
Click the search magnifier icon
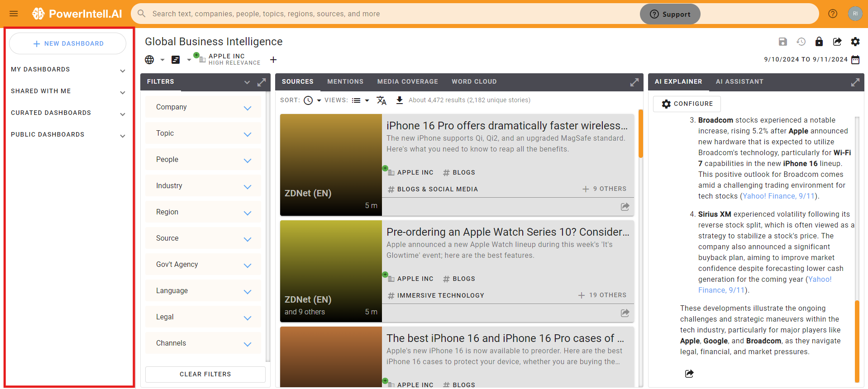tap(142, 14)
